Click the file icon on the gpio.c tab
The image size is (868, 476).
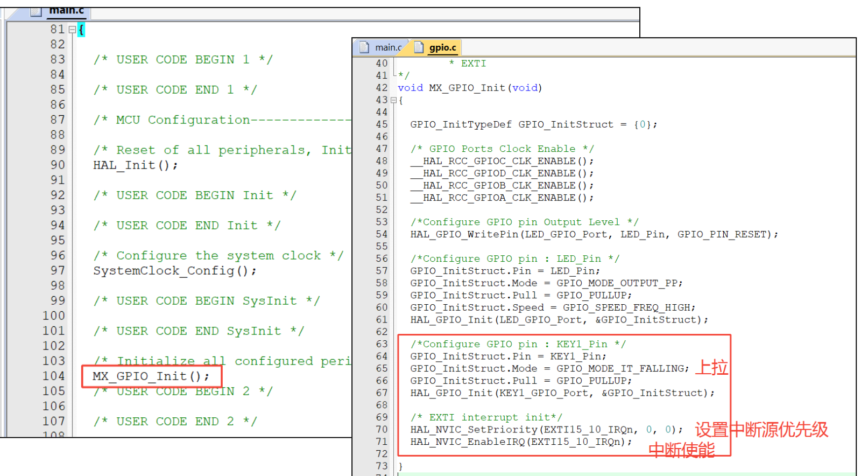coord(419,47)
